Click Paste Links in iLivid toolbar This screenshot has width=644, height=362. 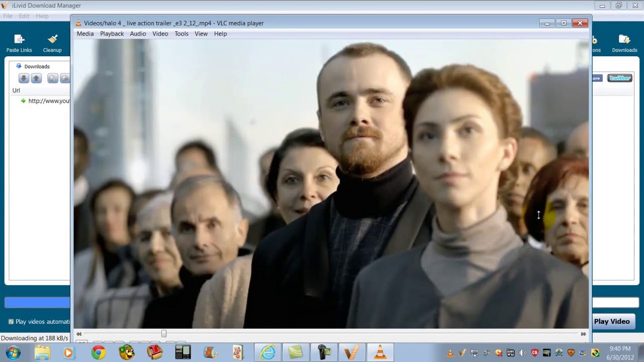[x=19, y=43]
